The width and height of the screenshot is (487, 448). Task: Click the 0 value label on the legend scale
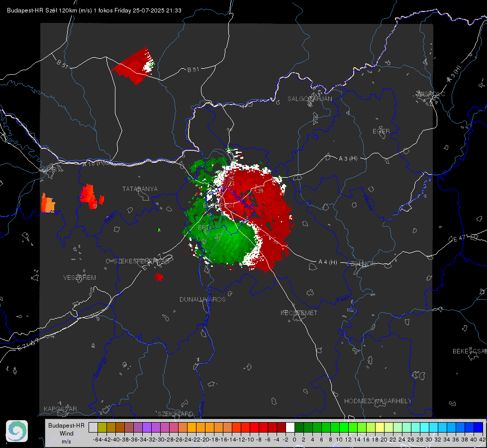click(294, 440)
